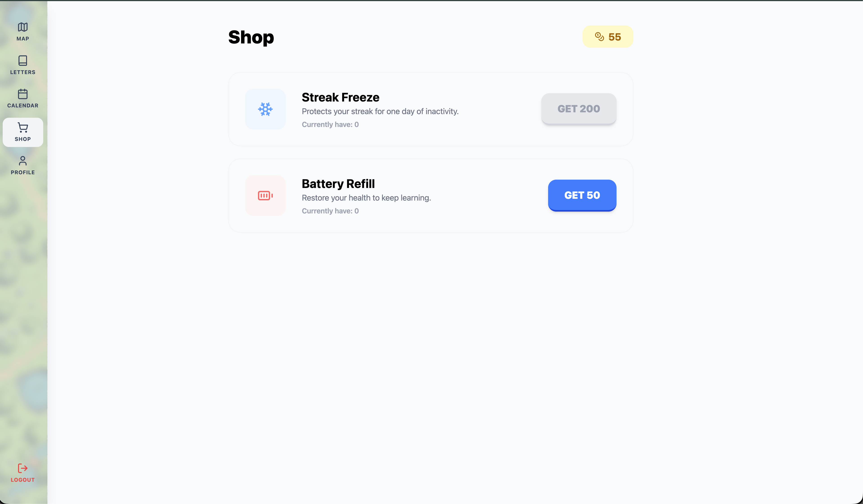Click the red battery icon
This screenshot has width=863, height=504.
265,196
